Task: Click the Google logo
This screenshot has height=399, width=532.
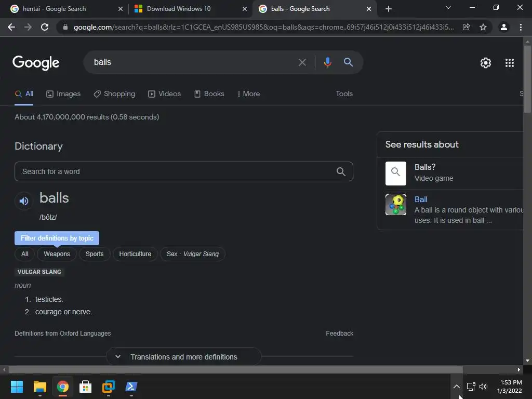Action: 36,63
